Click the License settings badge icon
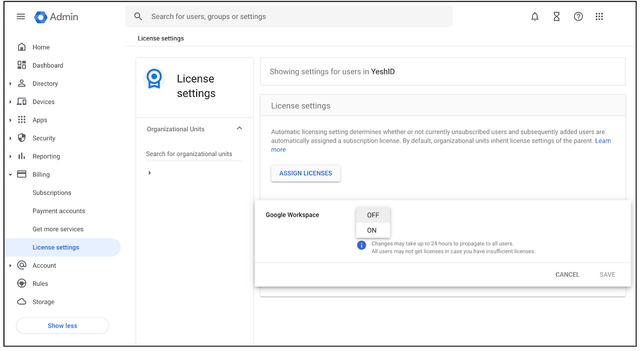Screen dimensions: 644x351 (154, 79)
